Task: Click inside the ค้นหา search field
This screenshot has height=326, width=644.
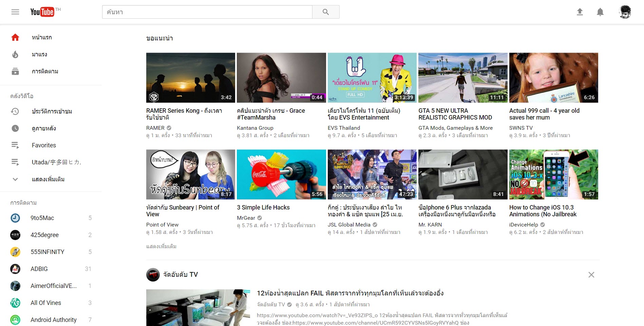Action: coord(207,12)
